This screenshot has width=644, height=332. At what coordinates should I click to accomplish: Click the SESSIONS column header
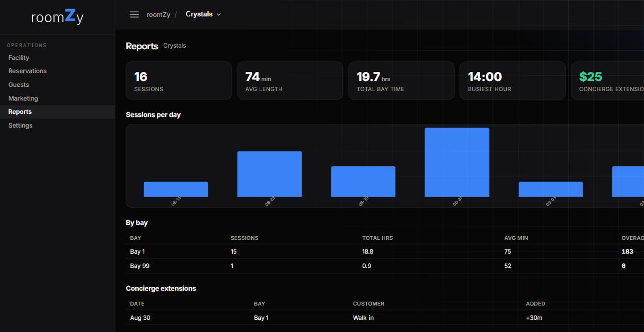pos(244,238)
